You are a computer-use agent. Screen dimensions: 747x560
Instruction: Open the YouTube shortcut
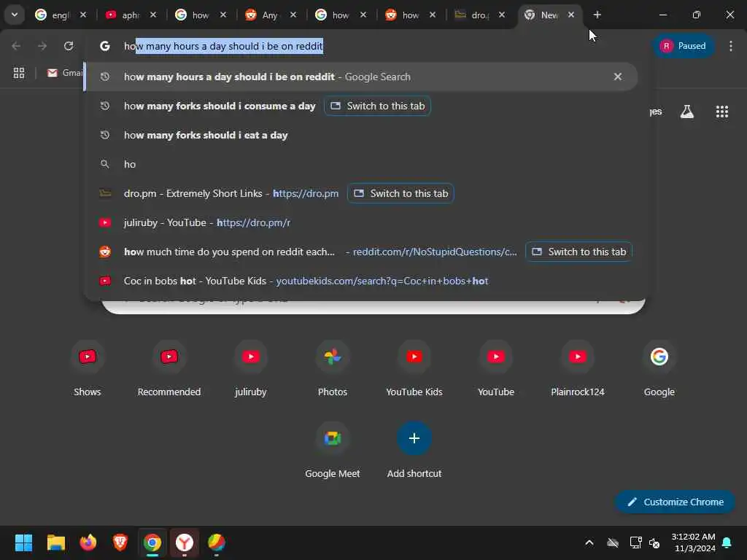(x=496, y=369)
